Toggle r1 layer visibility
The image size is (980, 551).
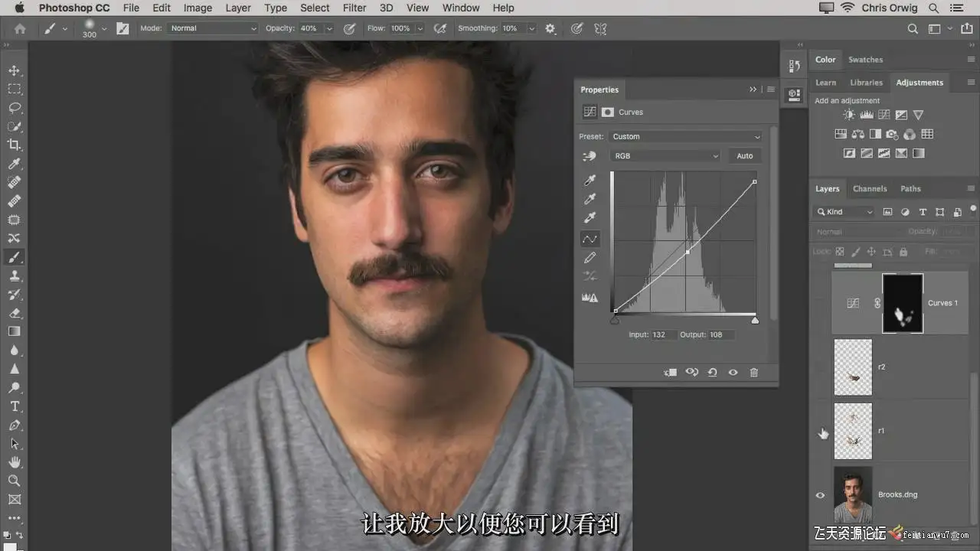coord(820,432)
